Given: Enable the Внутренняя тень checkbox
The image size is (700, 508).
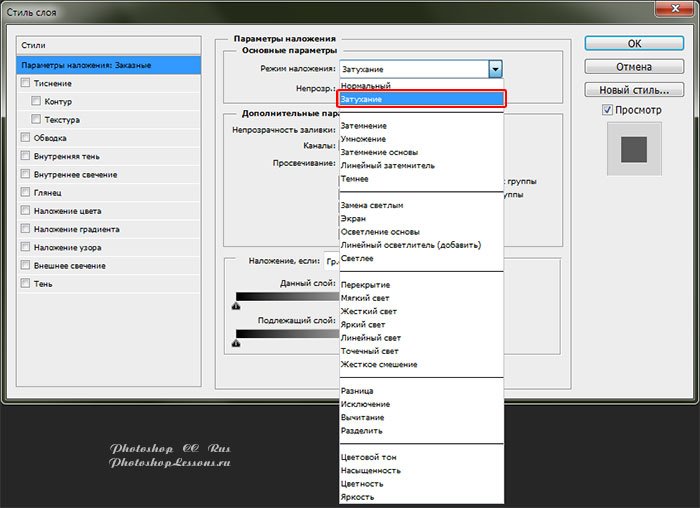Looking at the screenshot, I should (25, 156).
